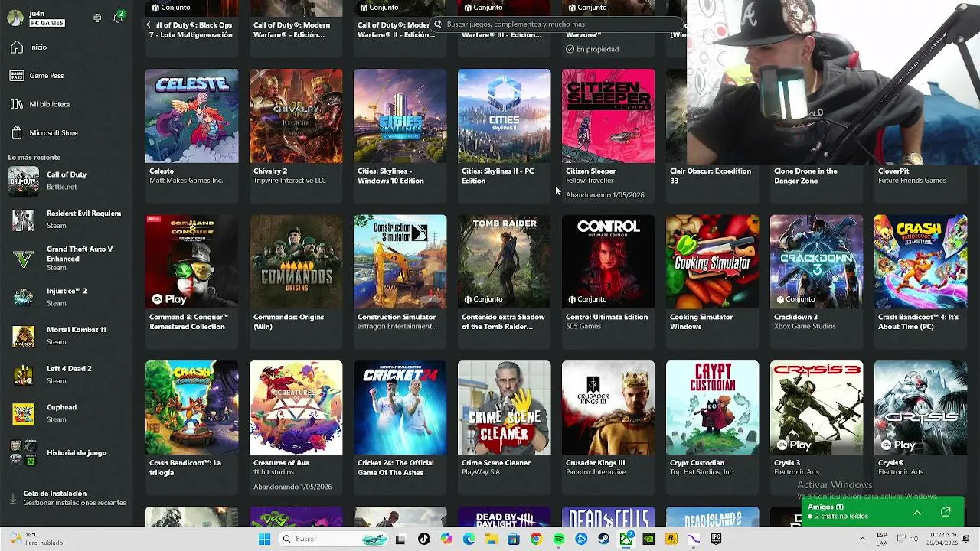Open the volume control in system tray
Image resolution: width=980 pixels, height=551 pixels.
[x=913, y=539]
